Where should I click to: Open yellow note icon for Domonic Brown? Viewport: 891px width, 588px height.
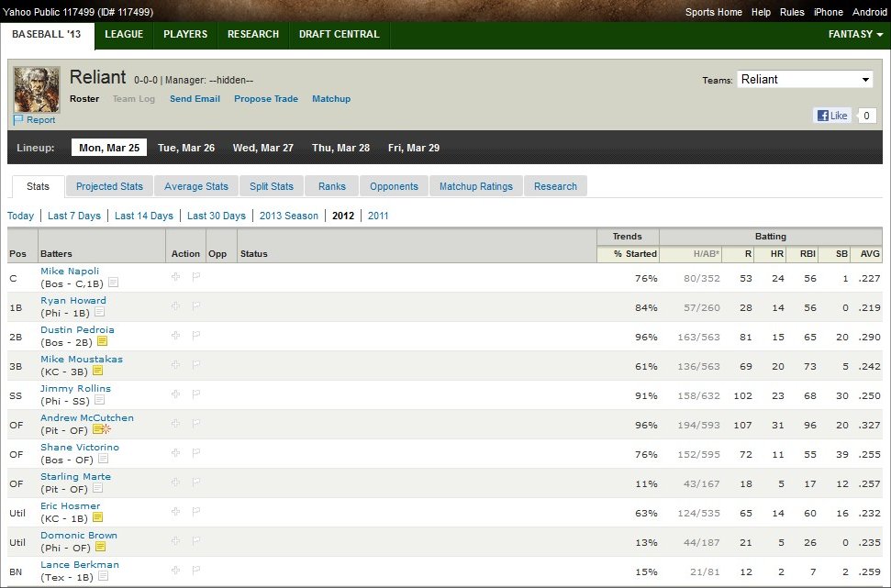click(x=101, y=547)
